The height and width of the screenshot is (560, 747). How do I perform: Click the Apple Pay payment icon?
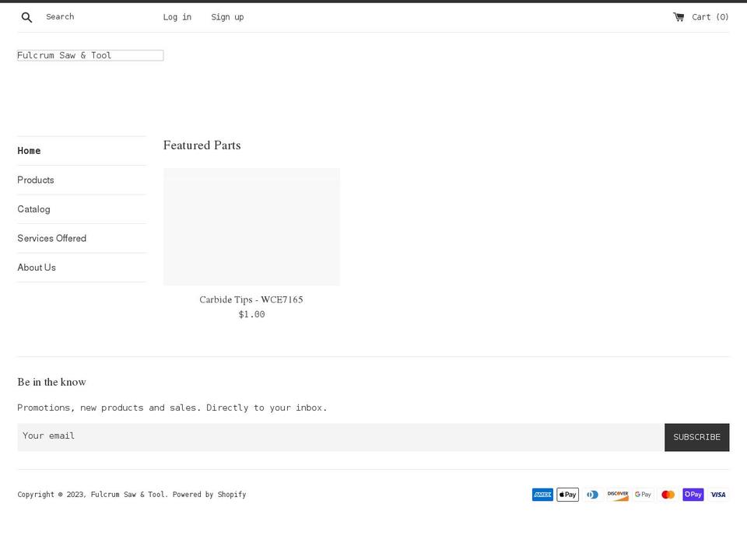point(567,494)
